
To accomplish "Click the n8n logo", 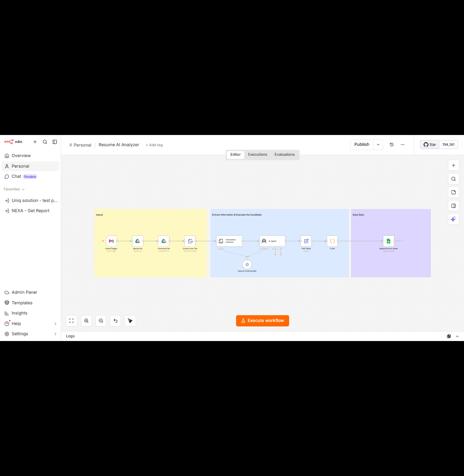I will (13, 142).
